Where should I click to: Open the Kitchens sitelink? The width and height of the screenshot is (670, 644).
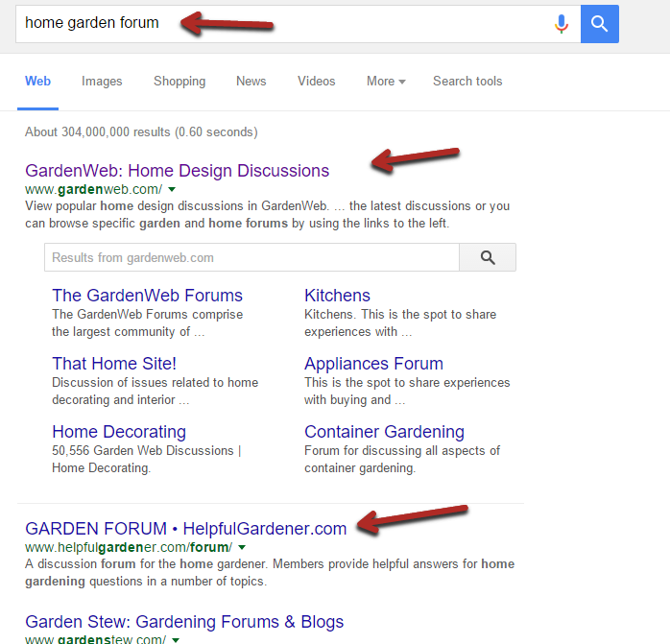pos(337,296)
